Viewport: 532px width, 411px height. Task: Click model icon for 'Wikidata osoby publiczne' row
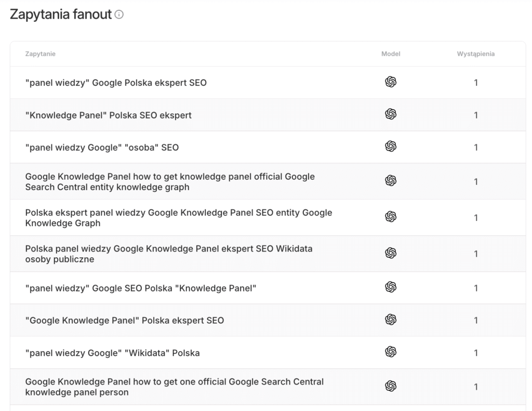pos(391,253)
